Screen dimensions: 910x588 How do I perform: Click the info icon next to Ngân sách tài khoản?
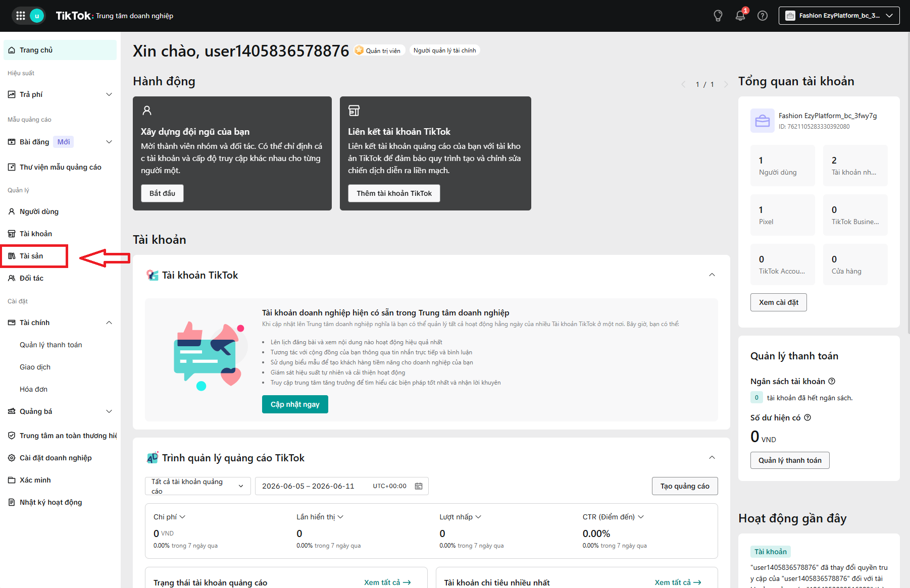coord(832,381)
